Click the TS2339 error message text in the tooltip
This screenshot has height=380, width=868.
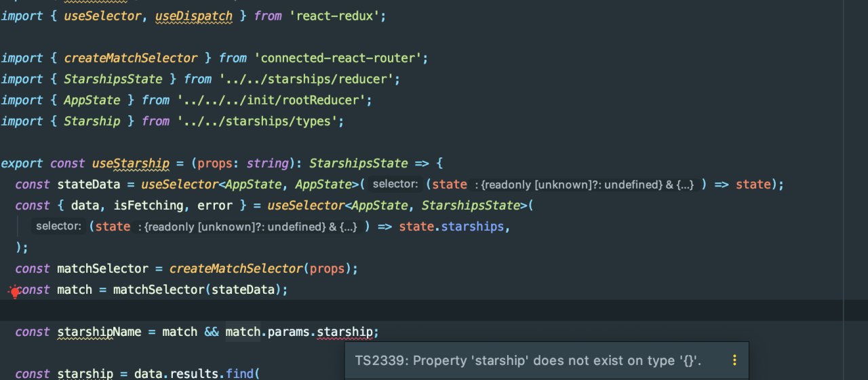(528, 361)
